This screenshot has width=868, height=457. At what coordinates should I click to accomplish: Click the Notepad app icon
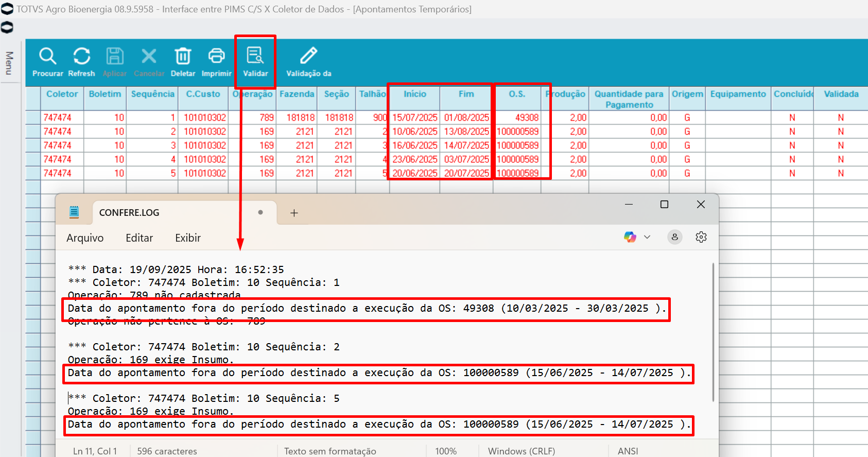coord(74,212)
